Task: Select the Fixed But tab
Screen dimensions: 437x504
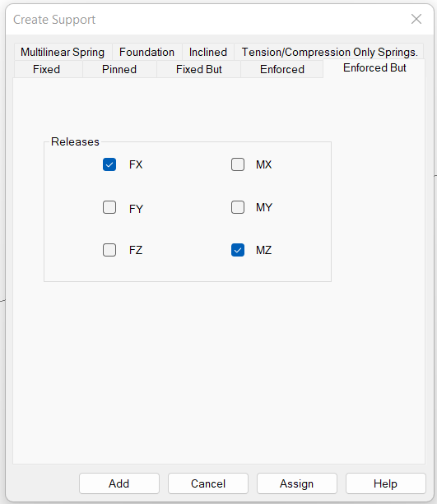Action: 199,69
